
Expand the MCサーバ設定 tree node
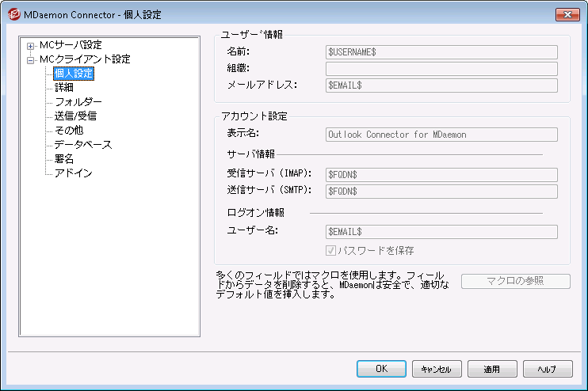[30, 46]
